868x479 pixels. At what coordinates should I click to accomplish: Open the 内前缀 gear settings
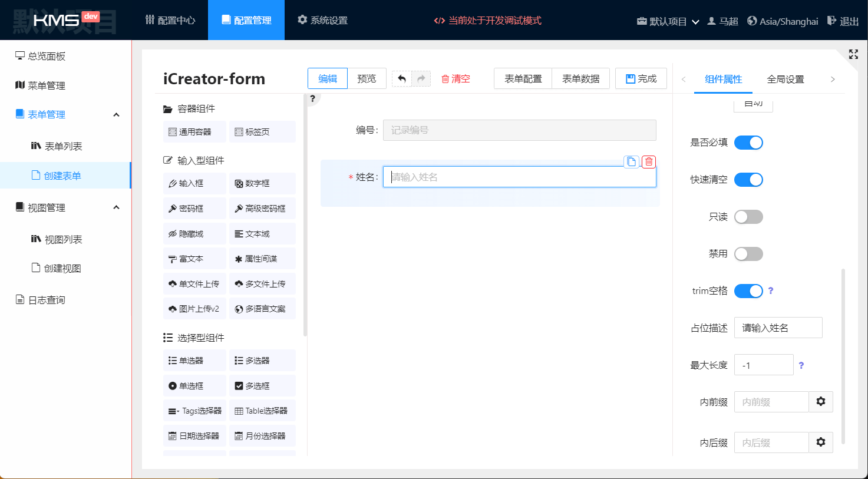pos(820,402)
